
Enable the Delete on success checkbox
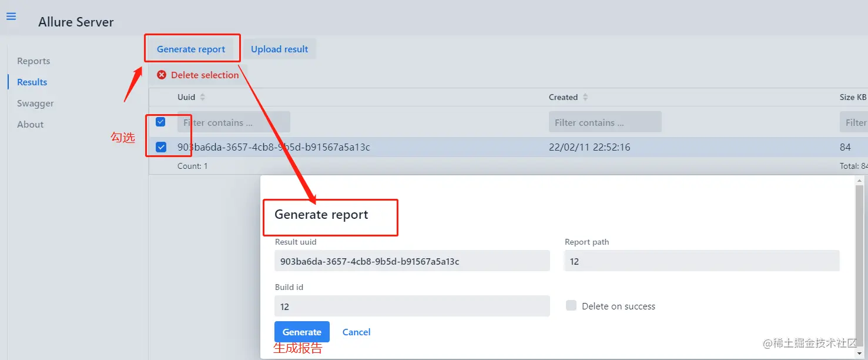[x=571, y=305]
